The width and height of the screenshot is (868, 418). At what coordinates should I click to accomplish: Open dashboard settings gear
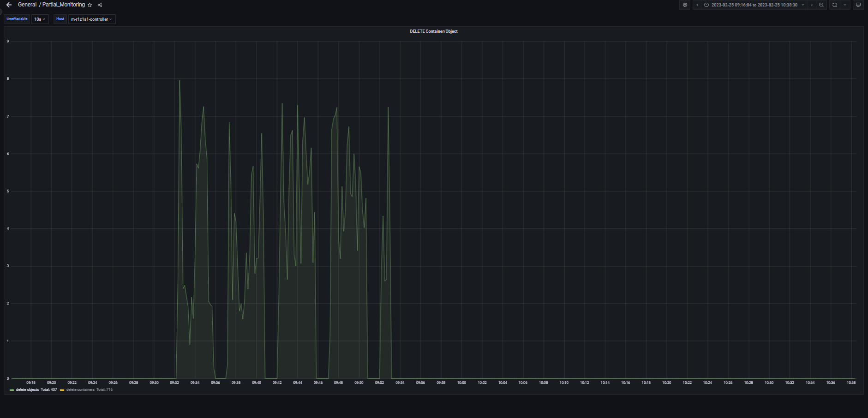(685, 5)
